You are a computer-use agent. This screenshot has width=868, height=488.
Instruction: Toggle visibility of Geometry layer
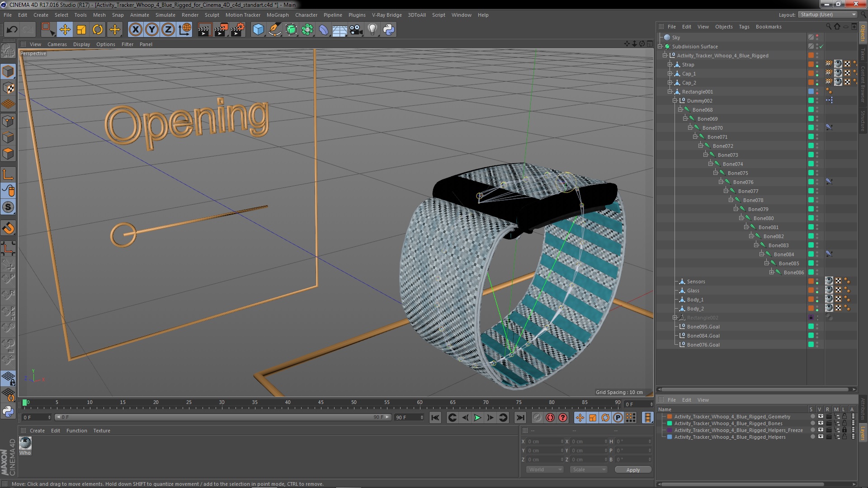pyautogui.click(x=820, y=417)
